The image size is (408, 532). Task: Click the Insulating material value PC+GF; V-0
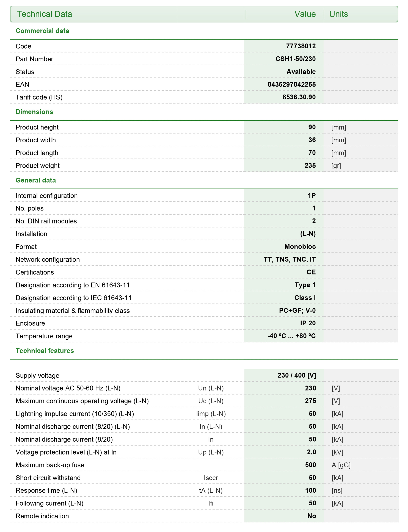(297, 310)
